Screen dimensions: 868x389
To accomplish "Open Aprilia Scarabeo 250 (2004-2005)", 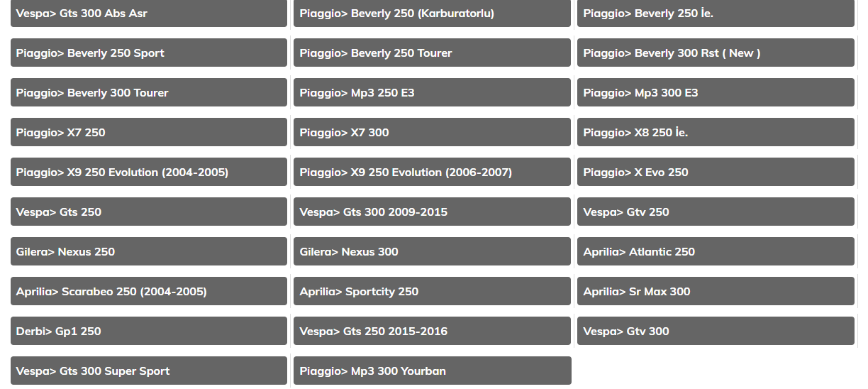I will [149, 292].
